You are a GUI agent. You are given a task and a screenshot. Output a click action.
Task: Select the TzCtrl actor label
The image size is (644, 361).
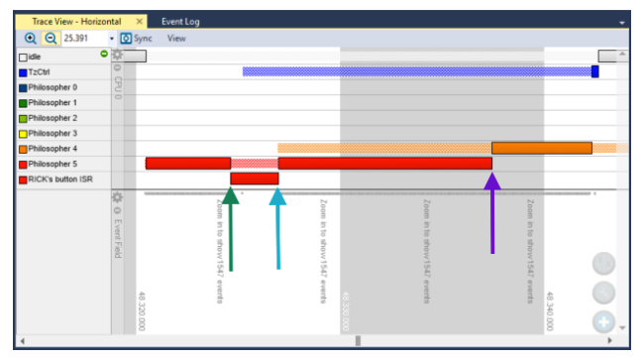[x=39, y=72]
